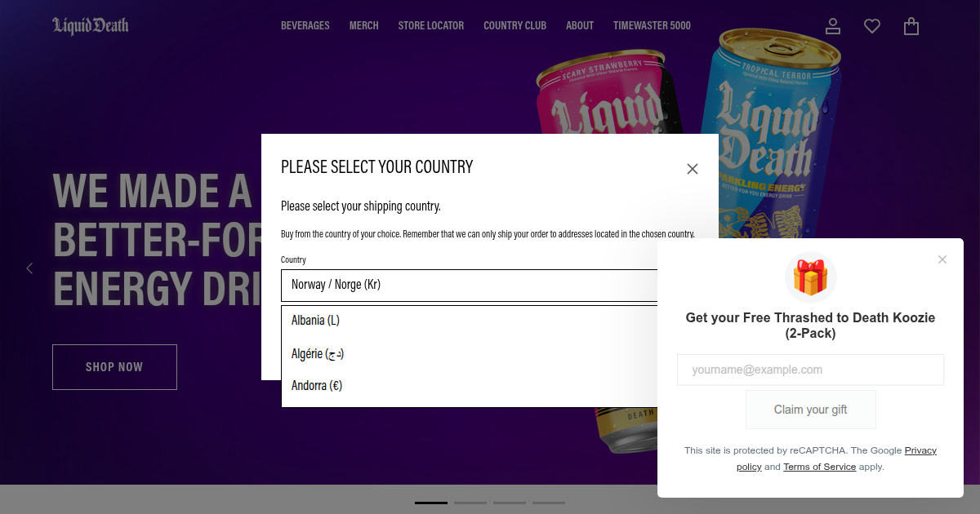
Task: Go to previous hero slide arrow
Action: click(30, 268)
